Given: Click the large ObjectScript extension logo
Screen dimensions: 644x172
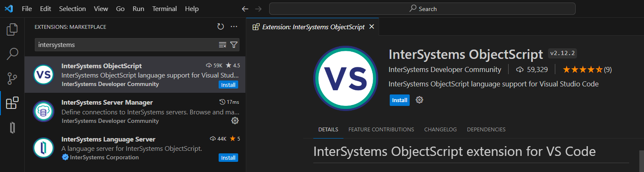Looking at the screenshot, I should [346, 78].
